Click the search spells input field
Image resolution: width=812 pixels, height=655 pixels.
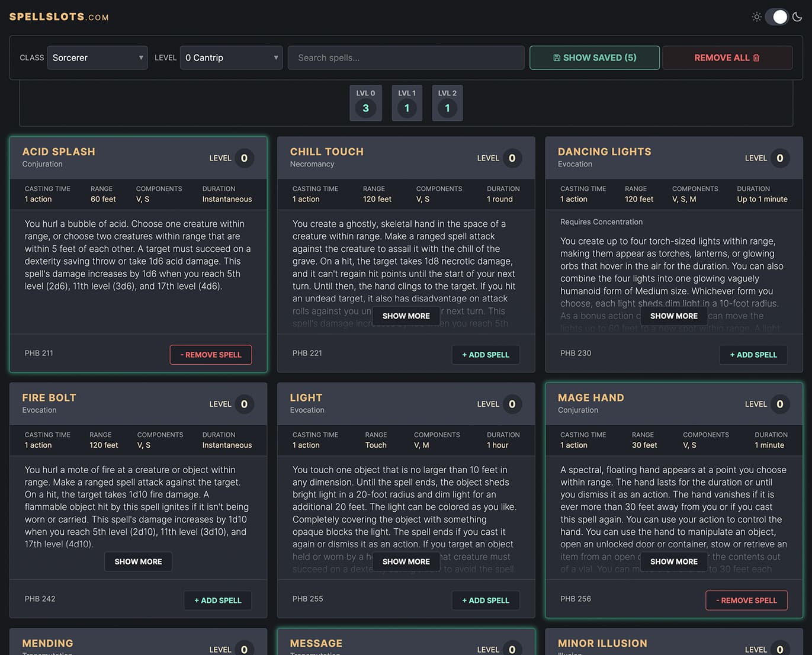pos(406,57)
